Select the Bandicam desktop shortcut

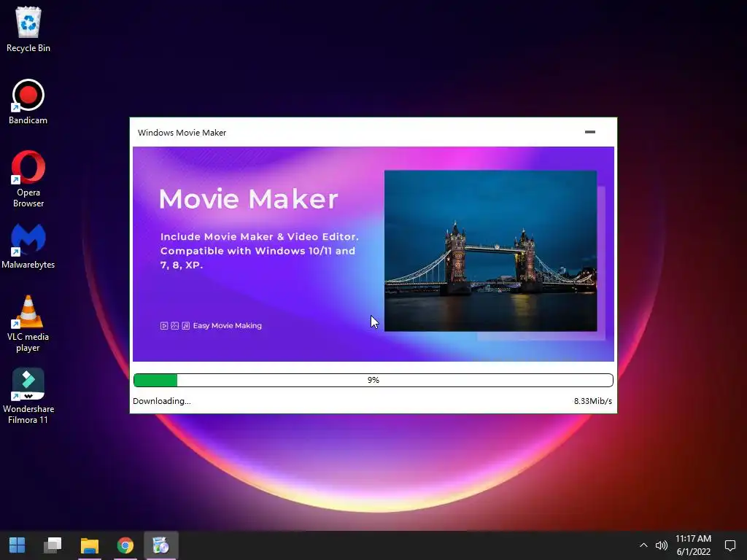(x=28, y=102)
